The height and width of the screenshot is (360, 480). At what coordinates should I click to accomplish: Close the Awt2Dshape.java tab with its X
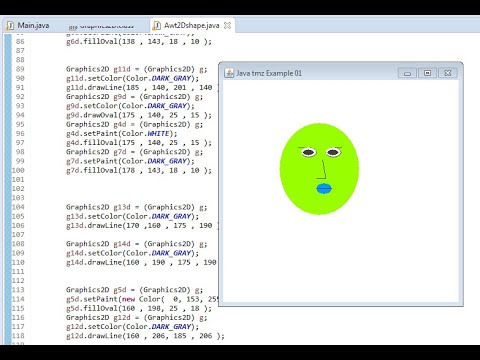227,26
